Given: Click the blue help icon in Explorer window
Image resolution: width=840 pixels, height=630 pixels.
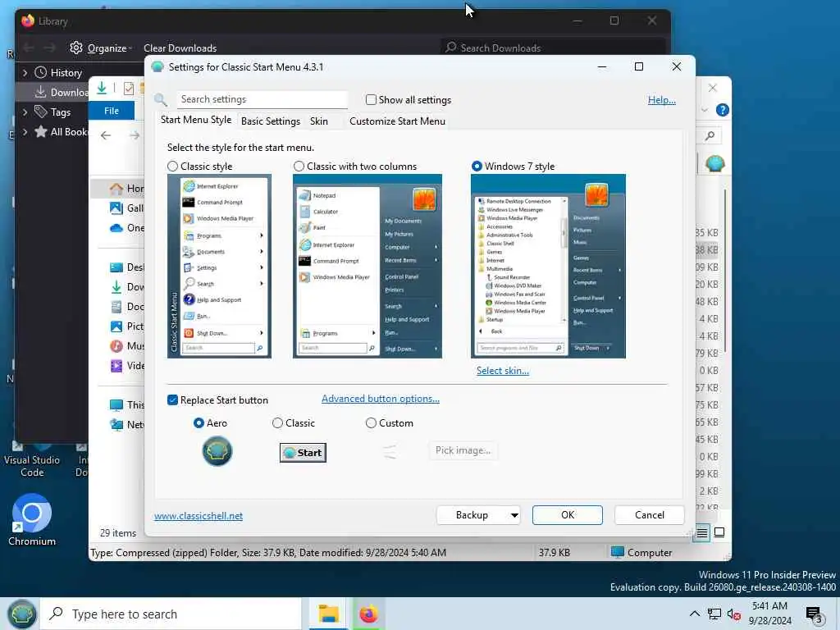Looking at the screenshot, I should click(x=722, y=111).
